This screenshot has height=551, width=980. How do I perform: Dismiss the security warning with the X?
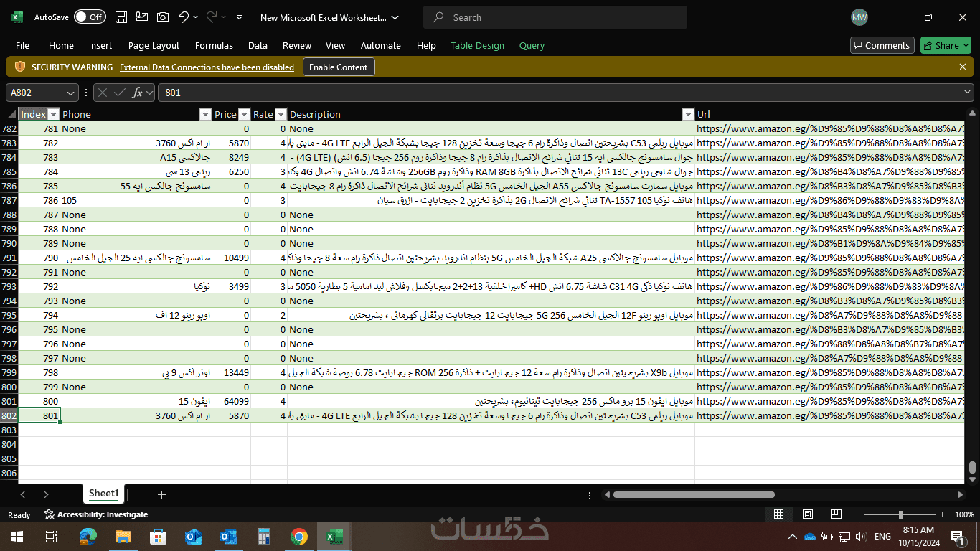point(963,67)
